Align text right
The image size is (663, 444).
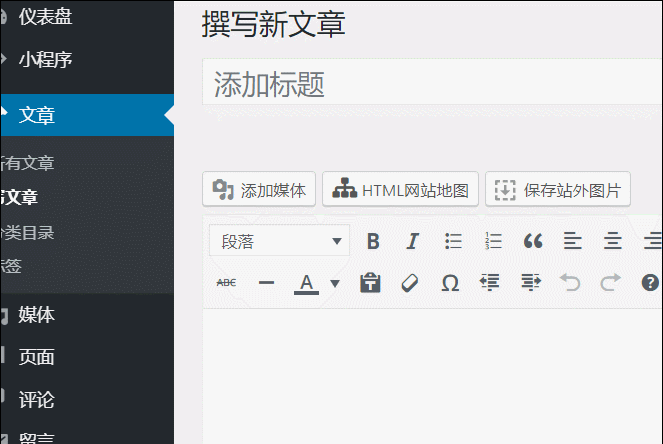click(x=652, y=241)
